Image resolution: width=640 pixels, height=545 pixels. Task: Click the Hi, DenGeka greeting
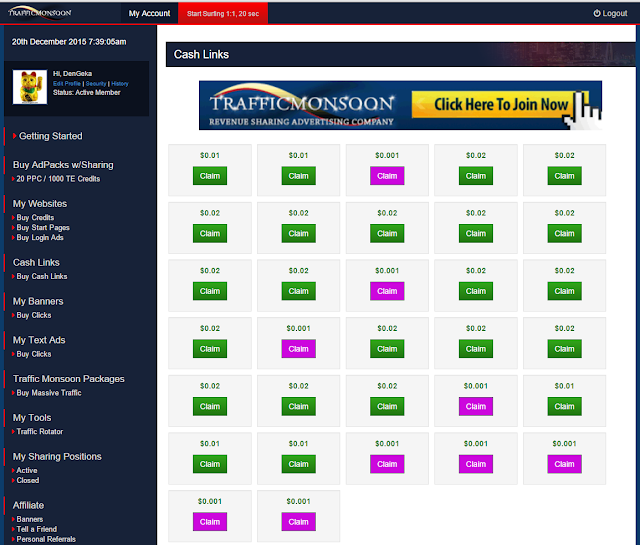click(x=72, y=73)
